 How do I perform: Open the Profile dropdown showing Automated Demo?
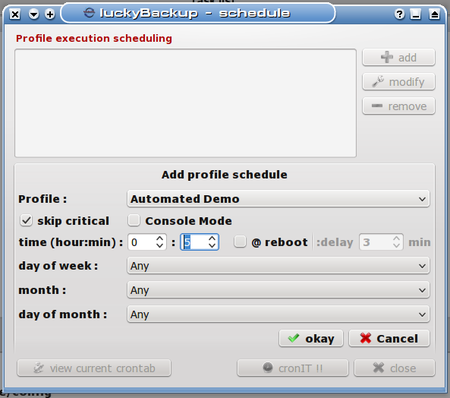[x=278, y=199]
